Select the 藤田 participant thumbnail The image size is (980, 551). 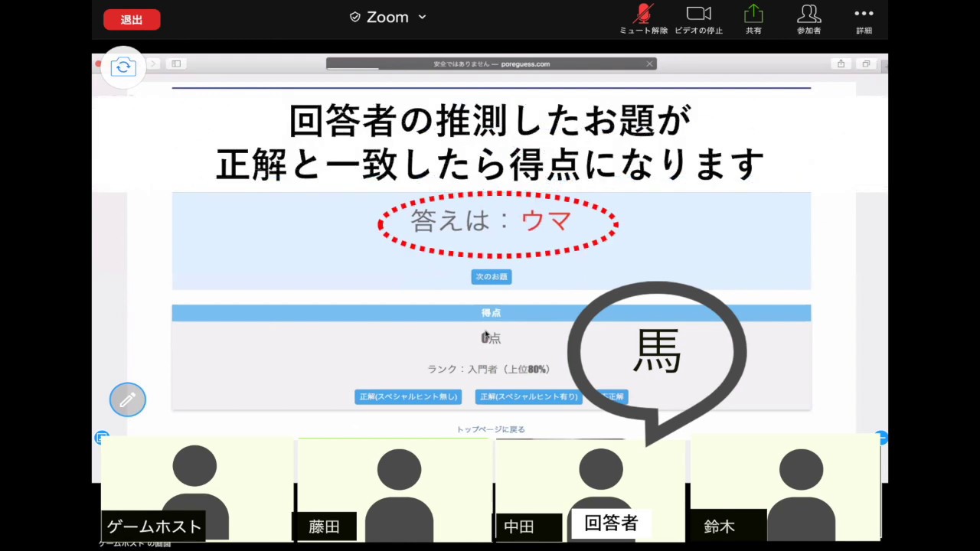click(x=395, y=489)
